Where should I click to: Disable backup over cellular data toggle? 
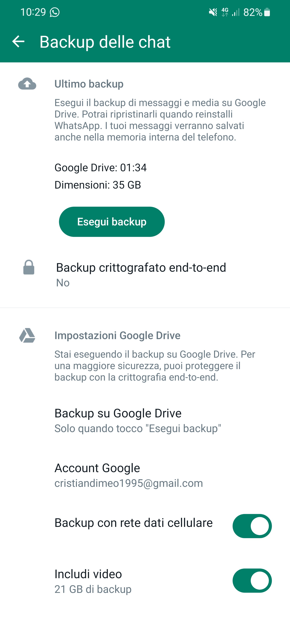click(x=252, y=526)
